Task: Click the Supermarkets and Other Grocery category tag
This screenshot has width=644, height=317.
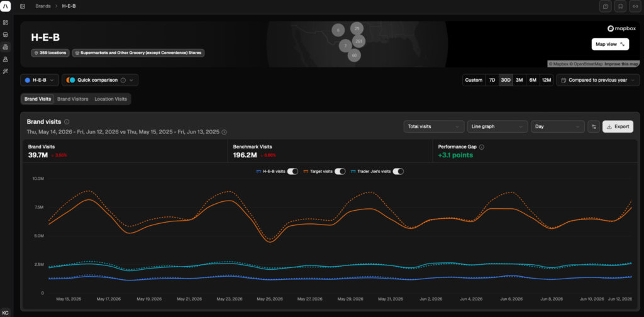Action: coord(138,53)
